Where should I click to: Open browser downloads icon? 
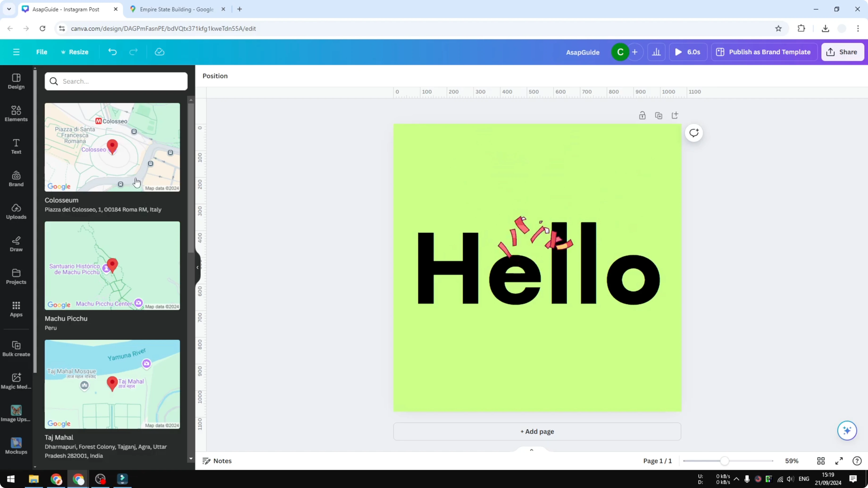click(825, 29)
